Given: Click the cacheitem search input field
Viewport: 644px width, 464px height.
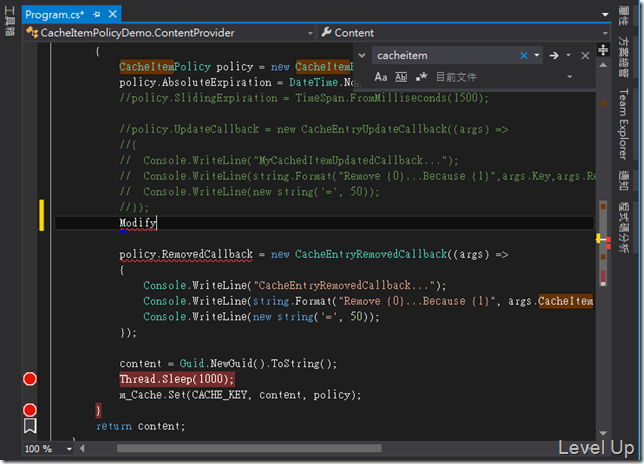Looking at the screenshot, I should [446, 55].
